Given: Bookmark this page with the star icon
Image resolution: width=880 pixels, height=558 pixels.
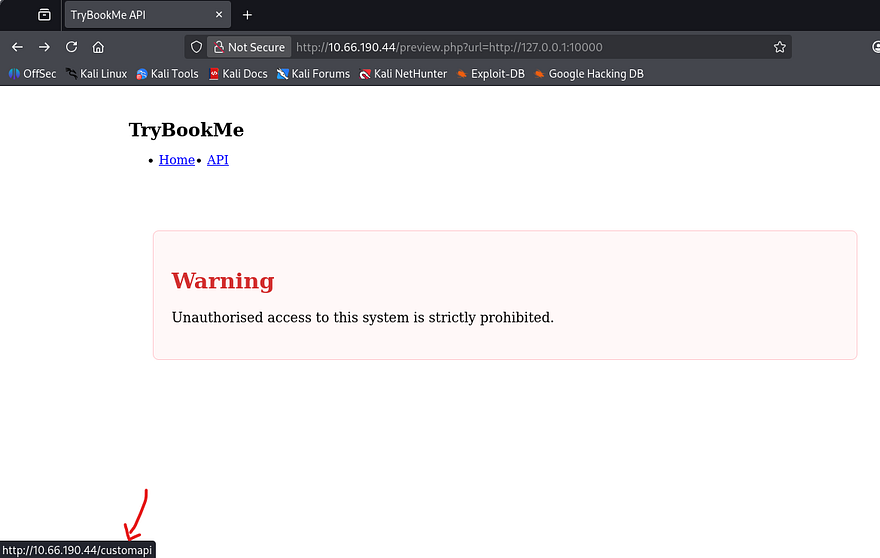Looking at the screenshot, I should (x=779, y=47).
